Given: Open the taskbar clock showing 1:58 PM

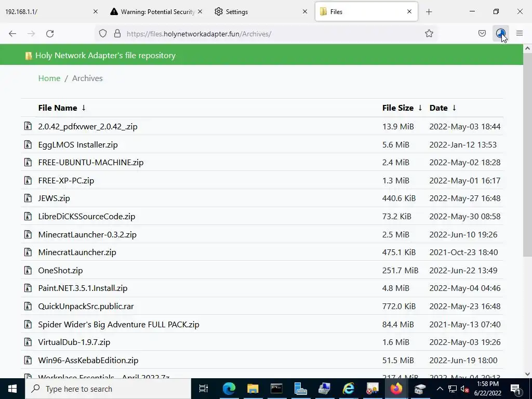Looking at the screenshot, I should (487, 389).
